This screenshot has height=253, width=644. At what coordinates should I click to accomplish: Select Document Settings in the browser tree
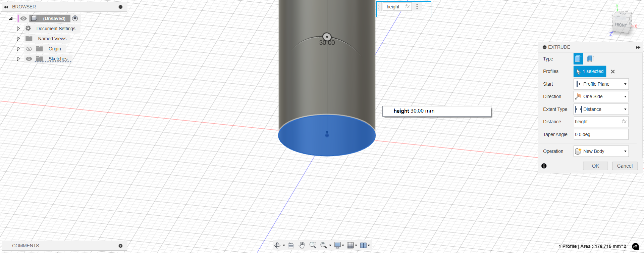[56, 29]
